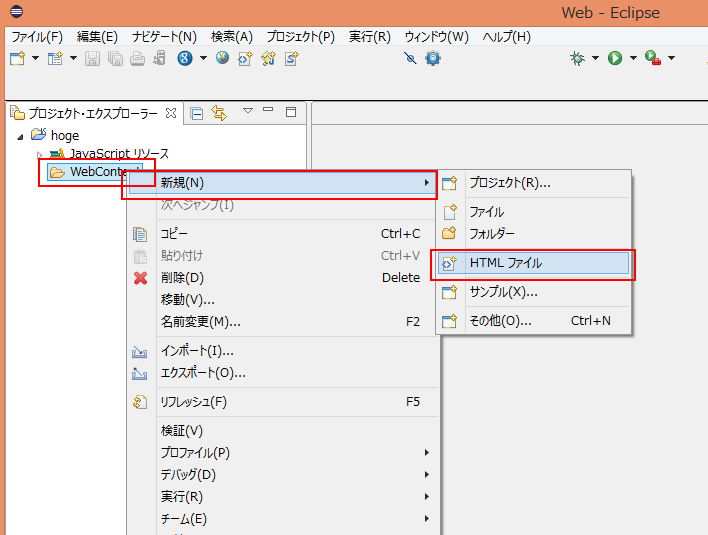Image resolution: width=708 pixels, height=535 pixels.
Task: Toggle Link with Editor icon
Action: 219,113
